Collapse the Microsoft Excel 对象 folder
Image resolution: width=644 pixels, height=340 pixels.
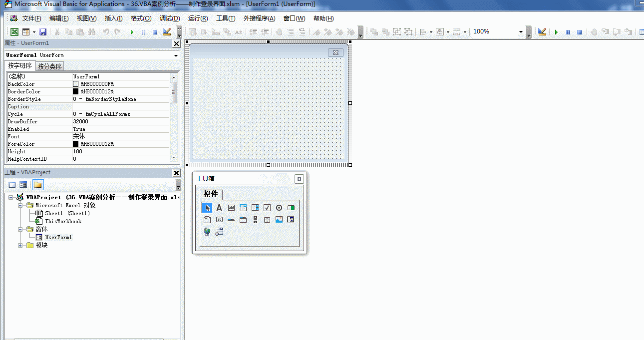click(x=20, y=205)
